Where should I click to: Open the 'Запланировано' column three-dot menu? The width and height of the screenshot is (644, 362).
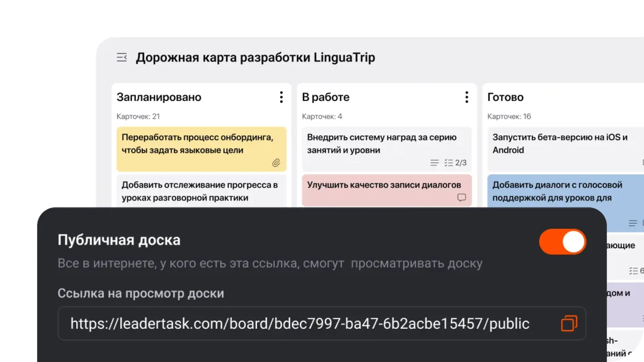pyautogui.click(x=281, y=97)
